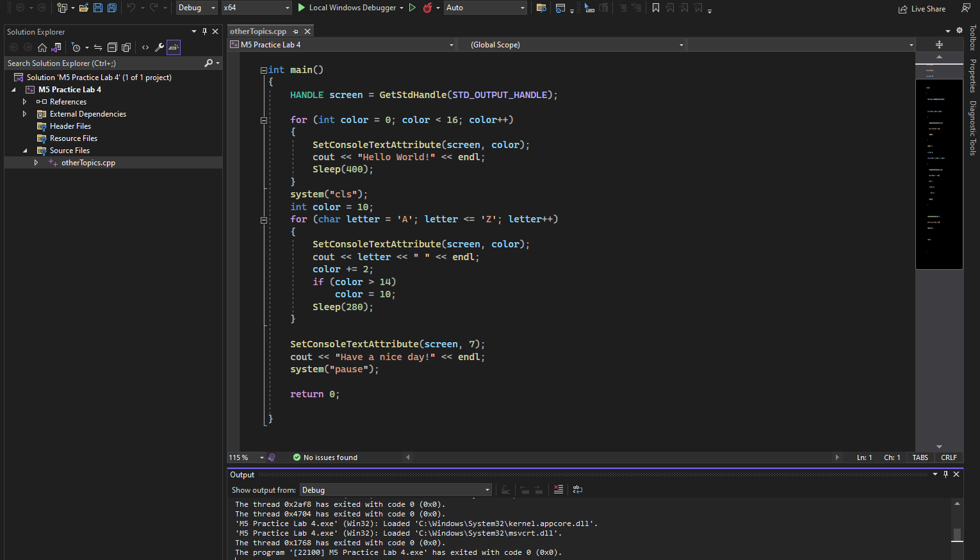Pin the Output panel

click(x=945, y=474)
